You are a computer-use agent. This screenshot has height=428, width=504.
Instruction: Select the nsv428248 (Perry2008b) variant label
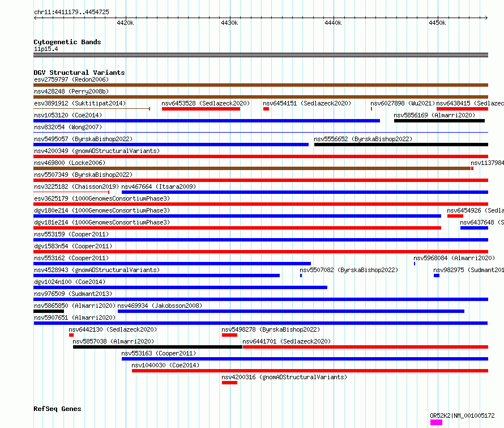(71, 91)
